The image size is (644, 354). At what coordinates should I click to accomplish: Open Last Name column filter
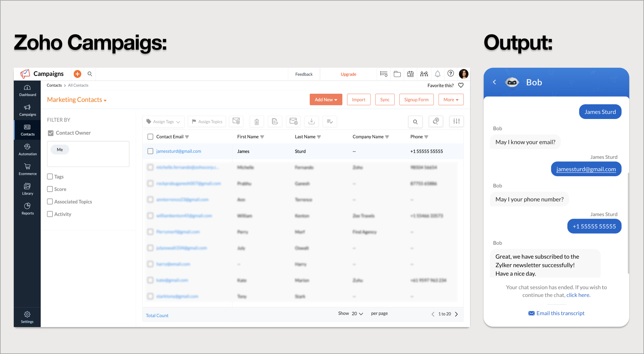[319, 137]
